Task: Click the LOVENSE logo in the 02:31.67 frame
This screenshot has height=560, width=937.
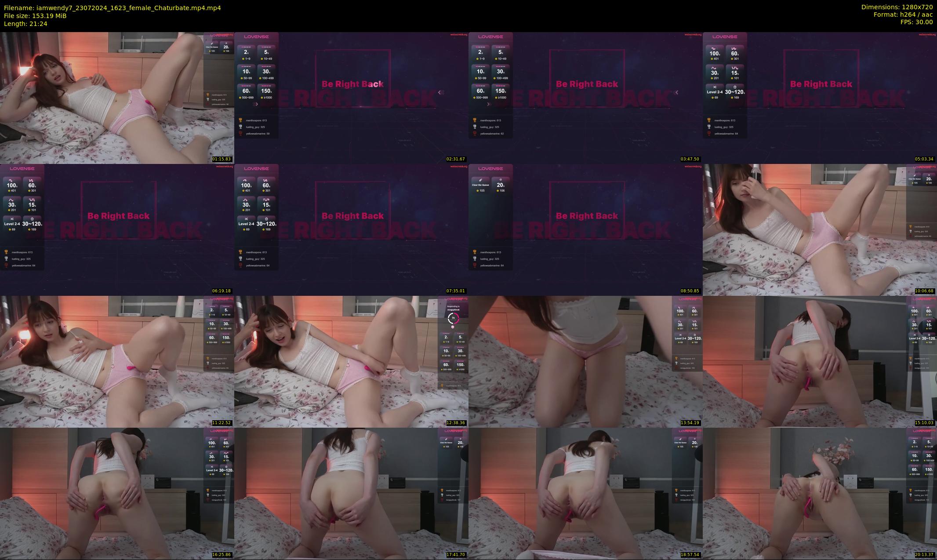Action: tap(256, 36)
